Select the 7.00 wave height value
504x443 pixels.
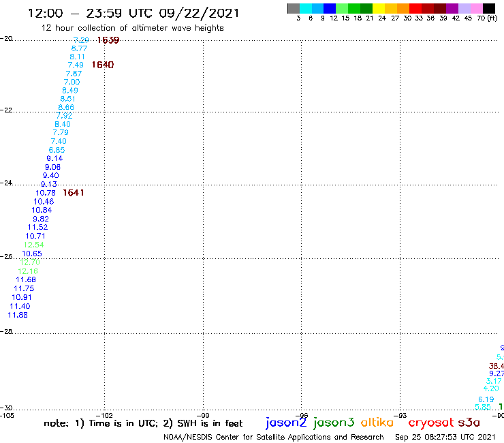72,82
